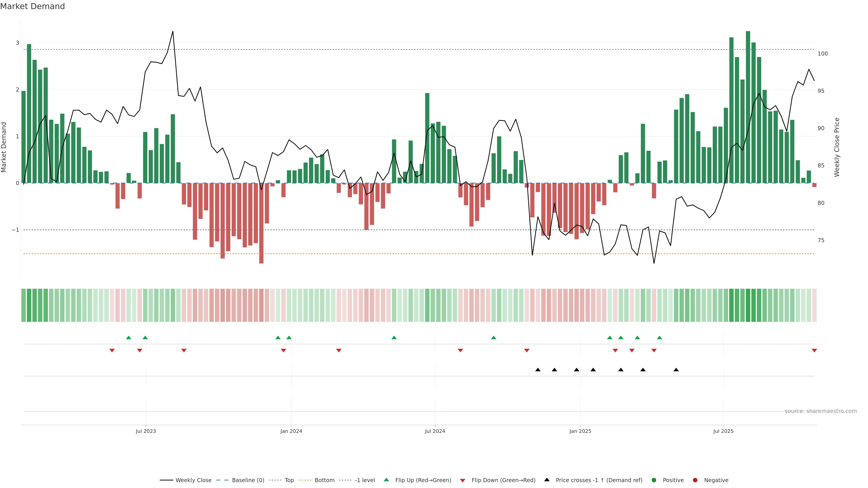Click the Flip Down red triangle legend icon

[463, 480]
